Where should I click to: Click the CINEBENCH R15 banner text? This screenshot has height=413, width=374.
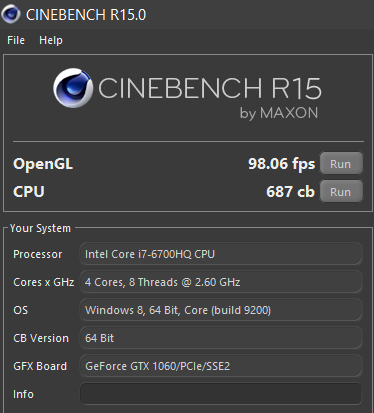210,88
